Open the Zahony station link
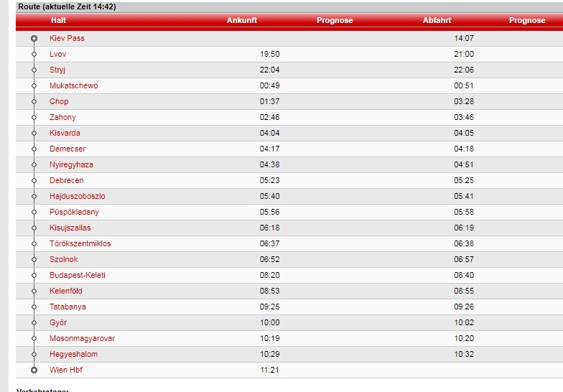The image size is (563, 392). pos(62,117)
